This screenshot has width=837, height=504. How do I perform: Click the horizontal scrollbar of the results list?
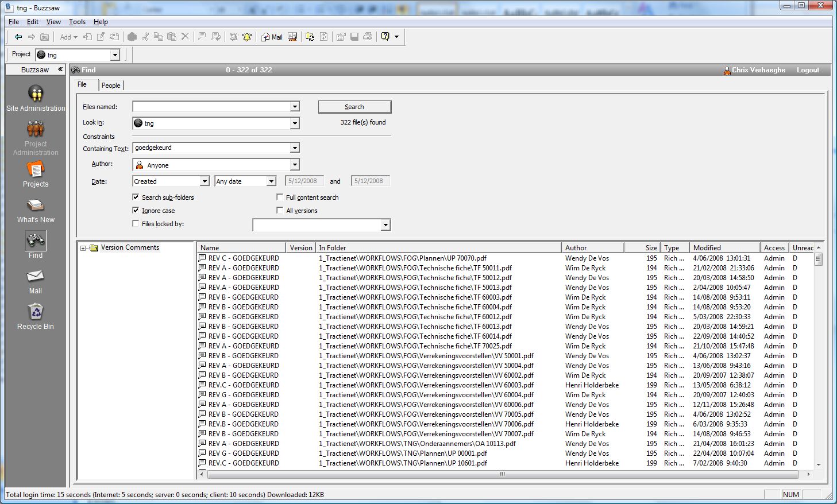tap(502, 474)
